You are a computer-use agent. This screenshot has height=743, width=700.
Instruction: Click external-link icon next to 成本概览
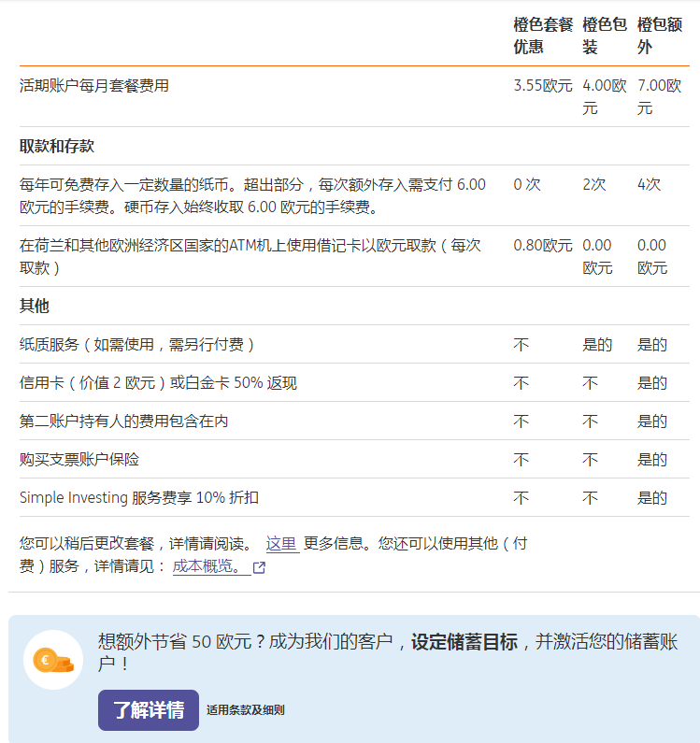click(x=259, y=567)
